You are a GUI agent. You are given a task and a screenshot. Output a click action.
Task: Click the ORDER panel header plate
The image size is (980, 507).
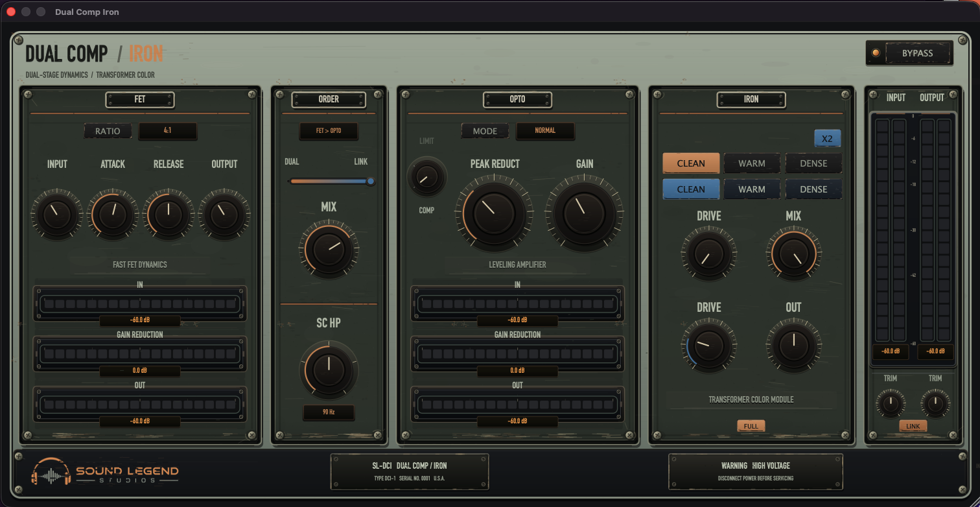point(329,99)
